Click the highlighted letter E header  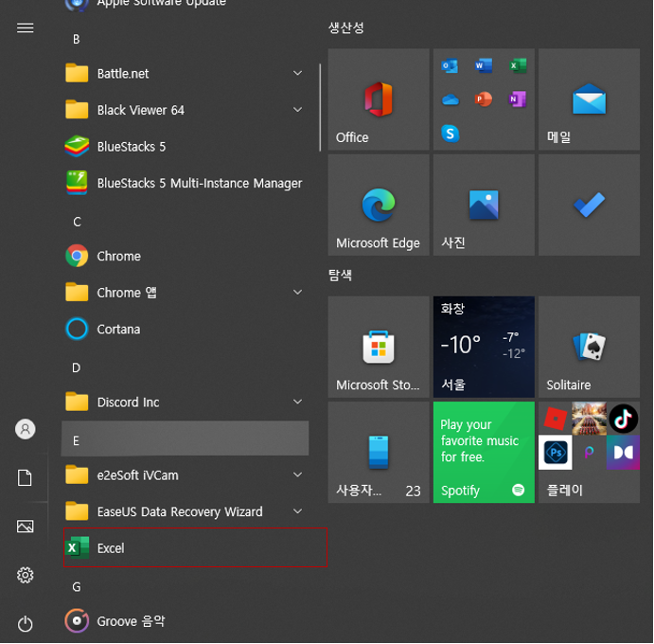(x=186, y=438)
